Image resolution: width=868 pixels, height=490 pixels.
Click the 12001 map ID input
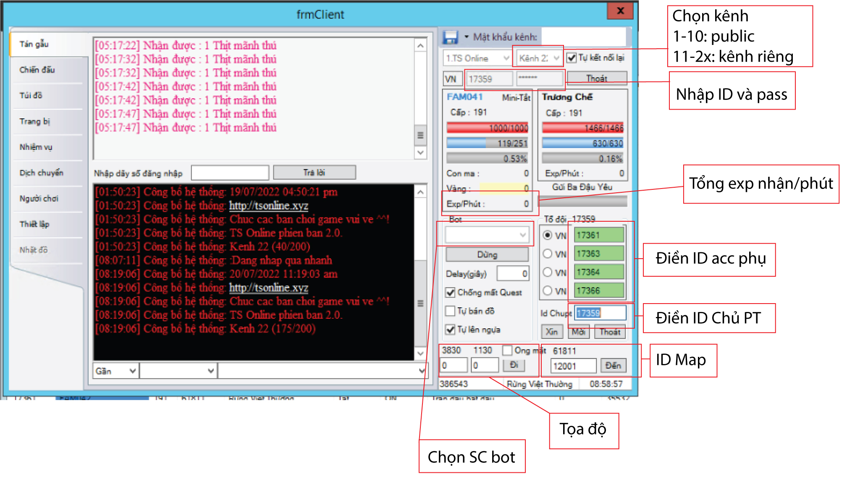pyautogui.click(x=573, y=366)
